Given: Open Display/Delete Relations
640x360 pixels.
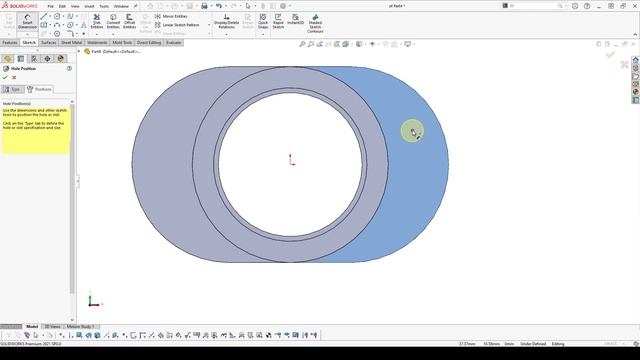Looking at the screenshot, I should [227, 21].
